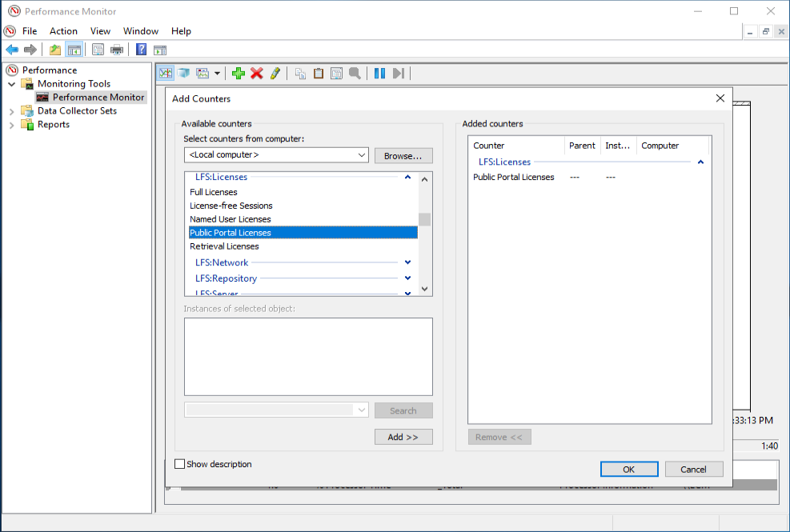Click the Change Graph Type icon
The image size is (790, 532).
203,74
